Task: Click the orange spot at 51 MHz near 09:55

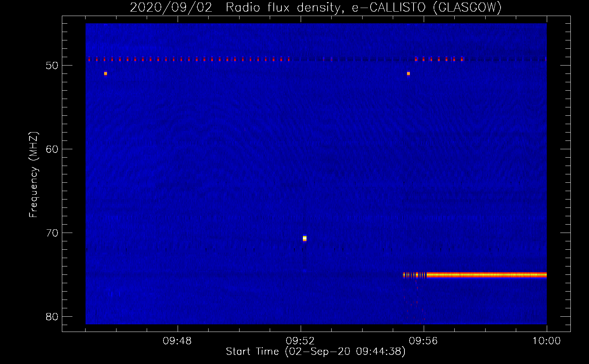Action: 408,74
